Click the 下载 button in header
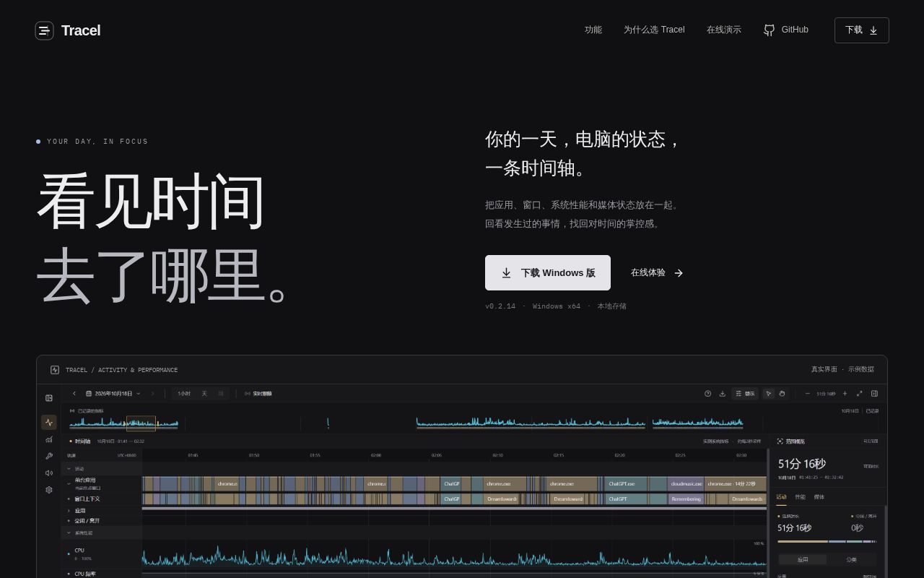Image resolution: width=924 pixels, height=578 pixels. click(862, 30)
